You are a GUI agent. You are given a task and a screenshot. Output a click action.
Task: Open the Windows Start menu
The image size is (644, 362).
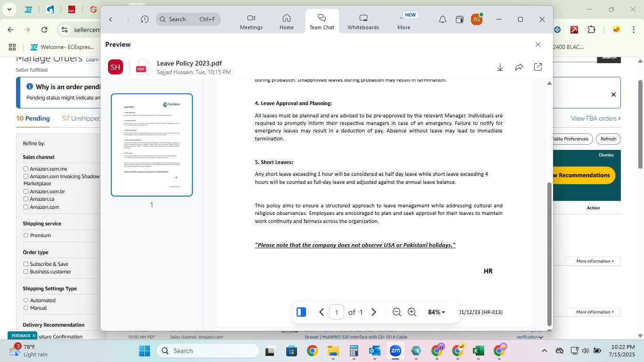click(144, 351)
